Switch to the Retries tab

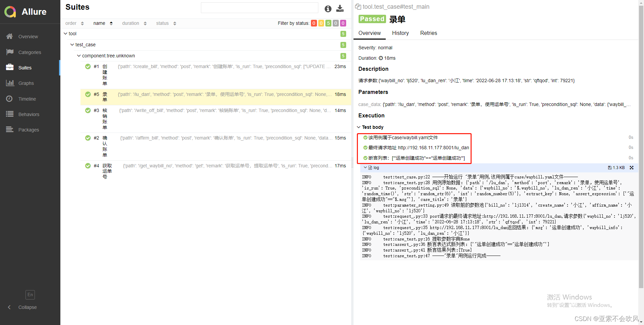tap(429, 33)
